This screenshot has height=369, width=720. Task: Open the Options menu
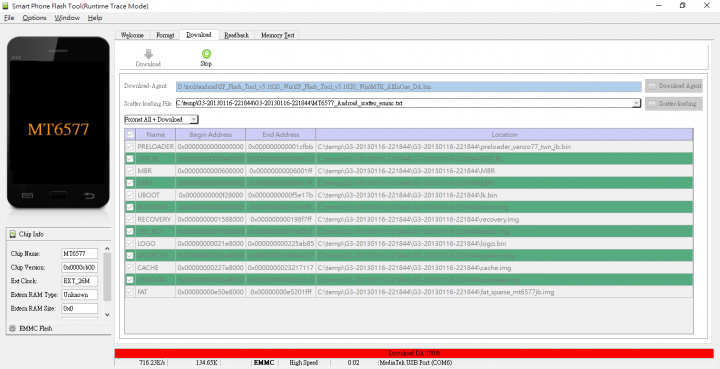[x=34, y=18]
